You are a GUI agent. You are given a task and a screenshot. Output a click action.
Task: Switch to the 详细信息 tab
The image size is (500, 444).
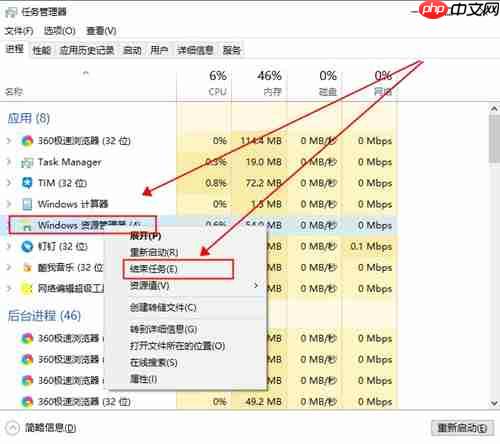coord(195,50)
